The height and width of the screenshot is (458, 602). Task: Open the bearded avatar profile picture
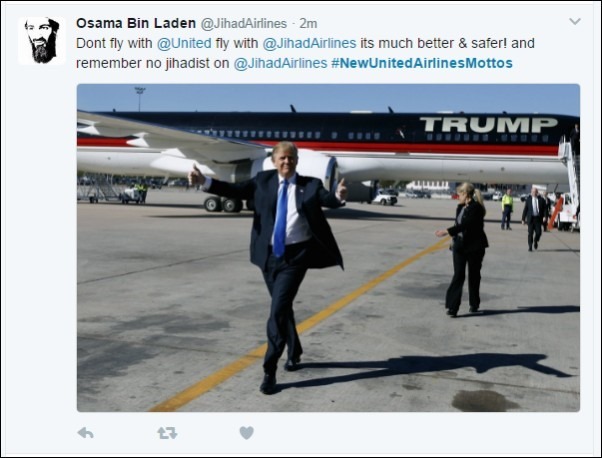coord(41,40)
